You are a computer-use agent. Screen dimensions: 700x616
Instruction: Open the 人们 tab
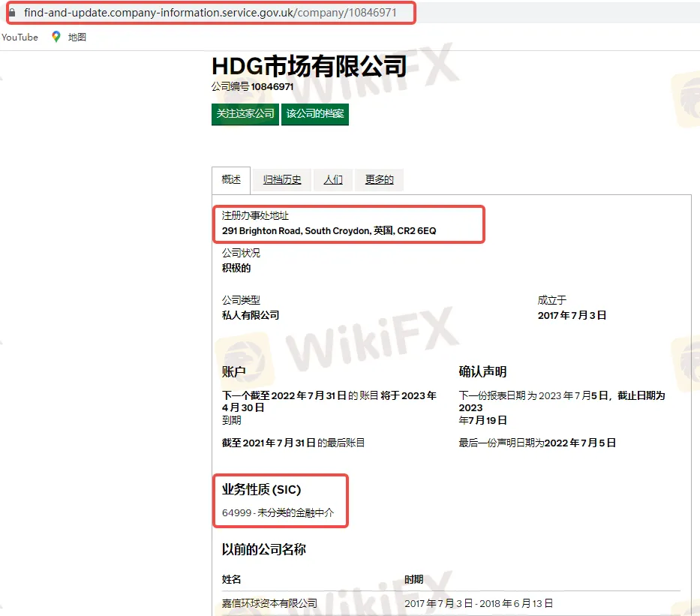point(332,180)
